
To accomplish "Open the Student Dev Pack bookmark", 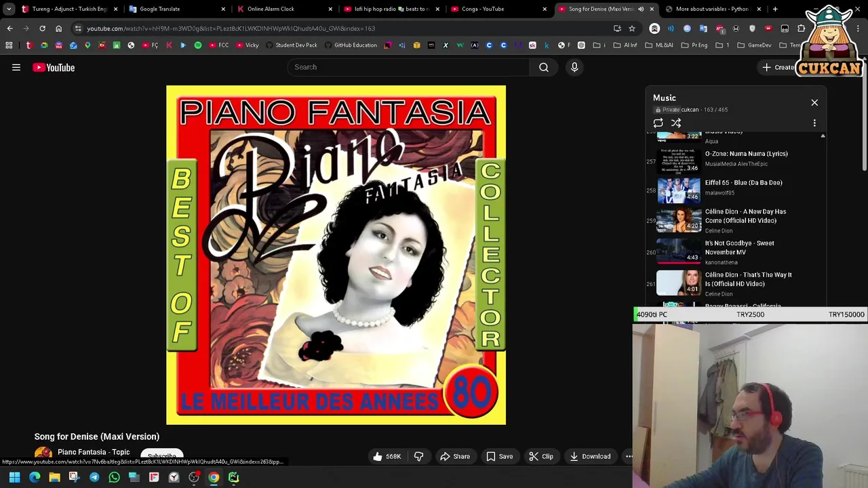I will (x=292, y=45).
